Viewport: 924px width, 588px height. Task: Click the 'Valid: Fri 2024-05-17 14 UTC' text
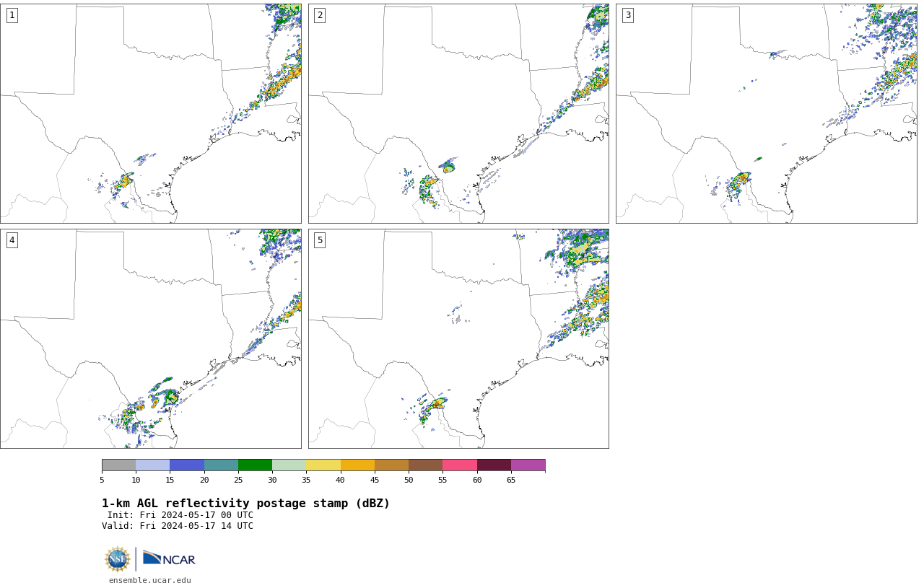point(178,526)
